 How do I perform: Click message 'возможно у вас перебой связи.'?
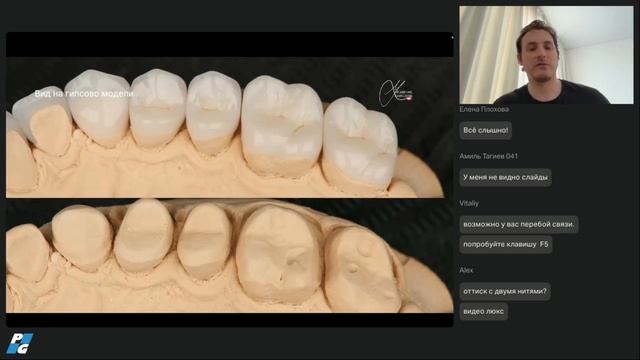[519, 224]
